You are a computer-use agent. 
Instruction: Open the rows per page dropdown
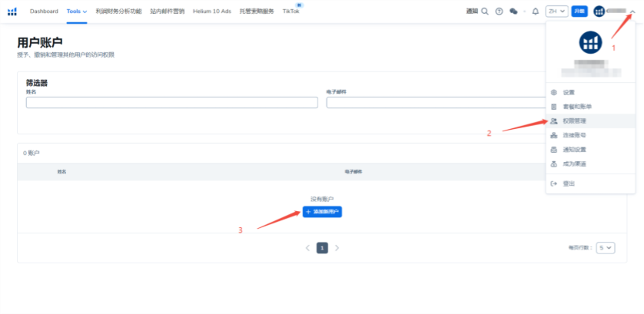(x=606, y=248)
